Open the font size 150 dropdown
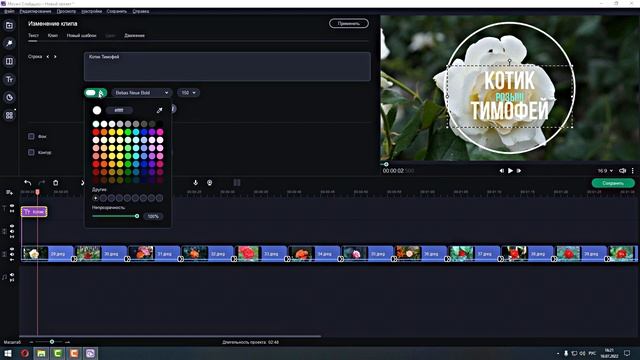Viewport: 640px width, 360px height. (188, 93)
